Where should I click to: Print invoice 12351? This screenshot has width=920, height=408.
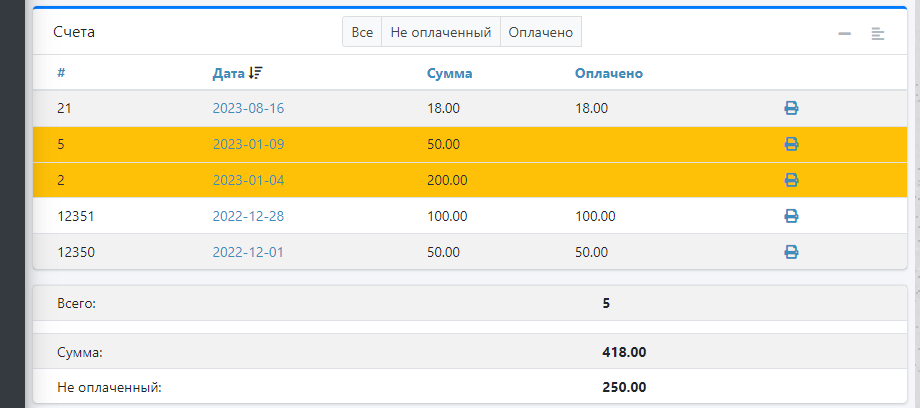coord(791,216)
